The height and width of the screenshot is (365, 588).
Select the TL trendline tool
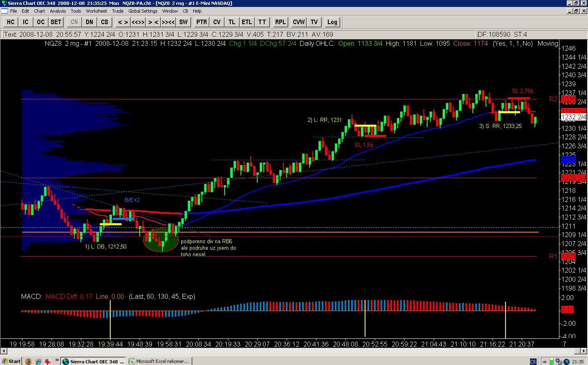(x=232, y=22)
